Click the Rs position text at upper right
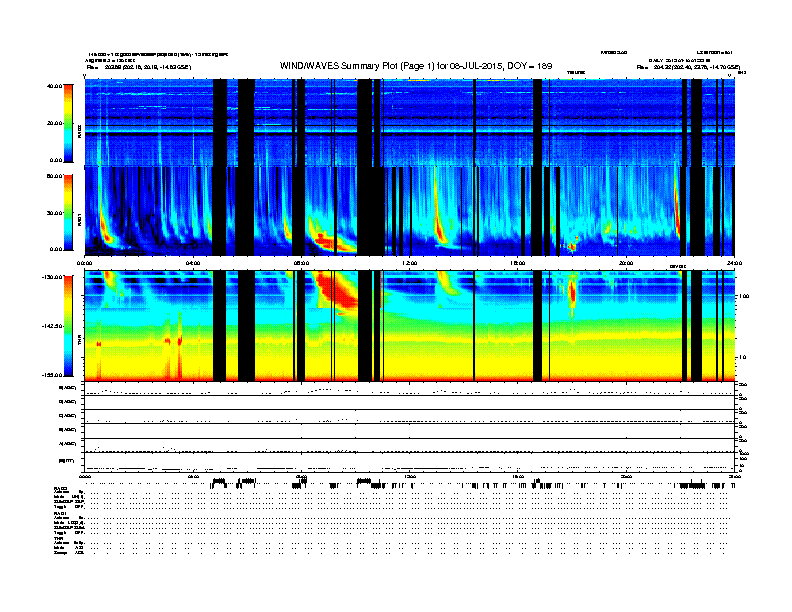The height and width of the screenshot is (612, 792). (x=688, y=67)
